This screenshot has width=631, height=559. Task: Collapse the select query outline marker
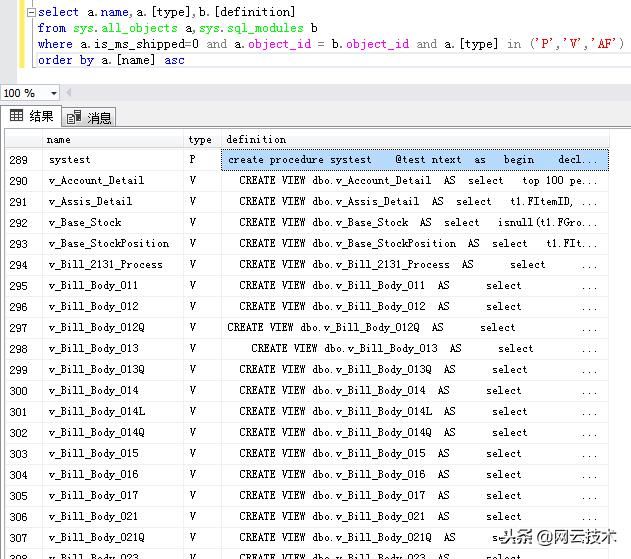click(30, 13)
